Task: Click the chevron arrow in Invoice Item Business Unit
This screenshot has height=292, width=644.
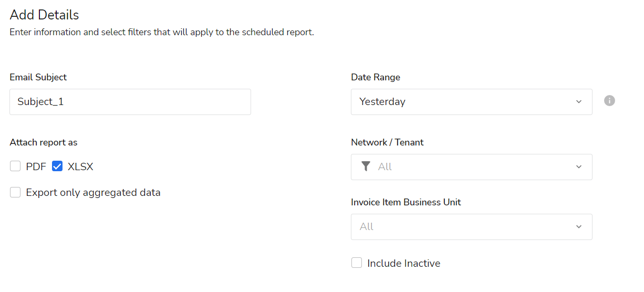Action: point(579,227)
